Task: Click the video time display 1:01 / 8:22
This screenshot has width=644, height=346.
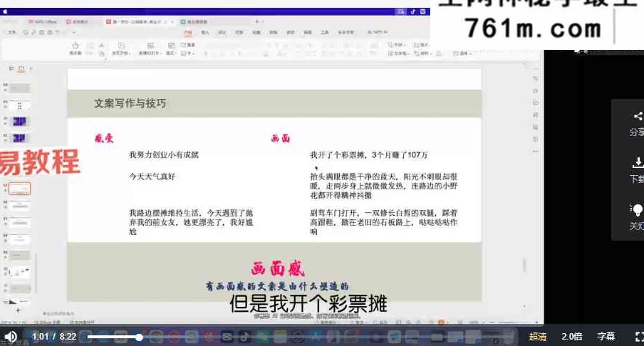Action: pos(54,337)
